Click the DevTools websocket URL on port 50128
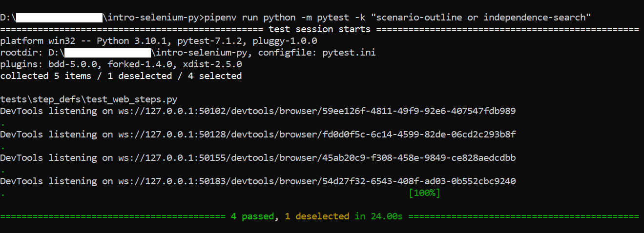The width and height of the screenshot is (644, 233). click(x=317, y=135)
